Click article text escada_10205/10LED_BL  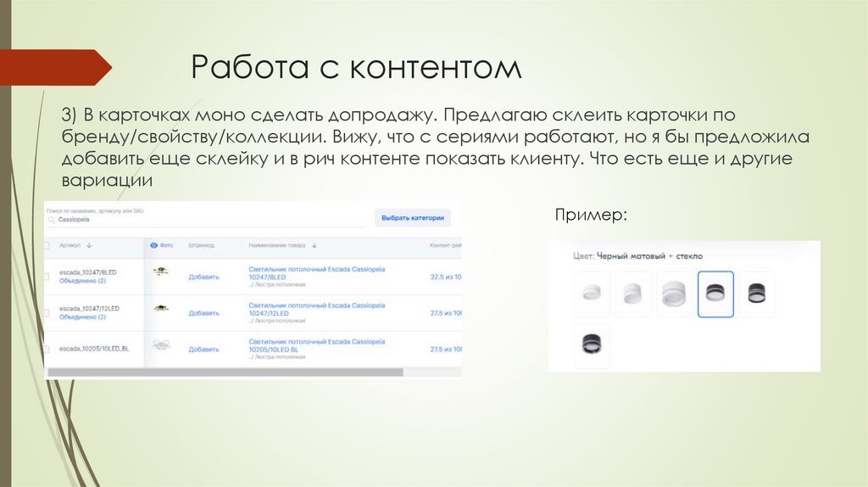(94, 349)
